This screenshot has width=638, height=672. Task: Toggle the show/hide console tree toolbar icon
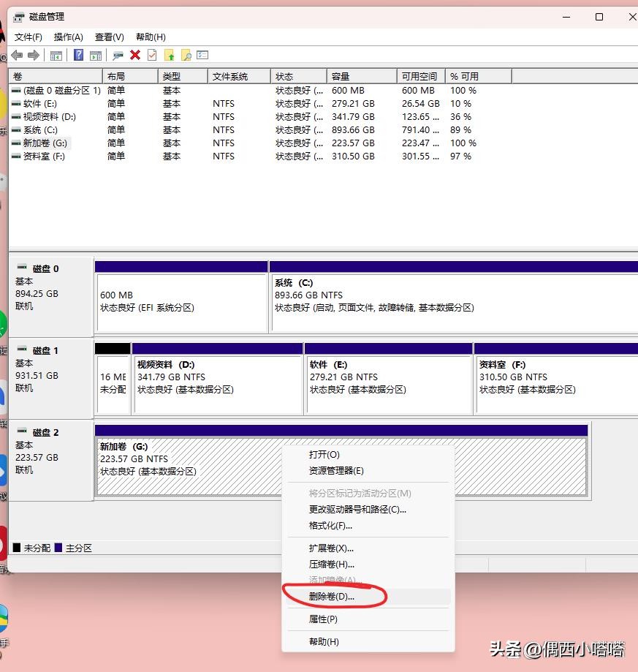[x=57, y=55]
